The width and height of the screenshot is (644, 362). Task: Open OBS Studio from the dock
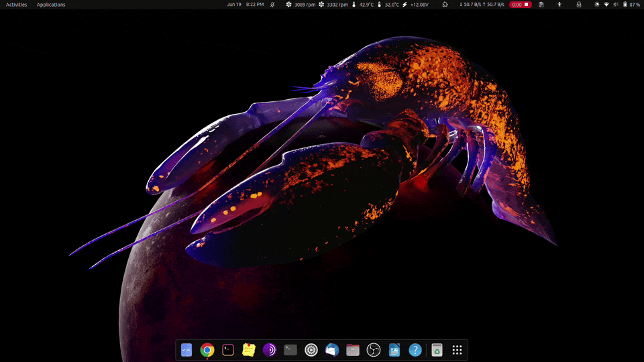[x=374, y=350]
